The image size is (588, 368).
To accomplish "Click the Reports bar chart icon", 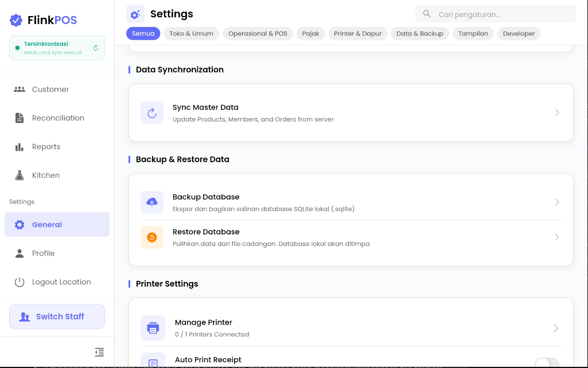I will 20,147.
